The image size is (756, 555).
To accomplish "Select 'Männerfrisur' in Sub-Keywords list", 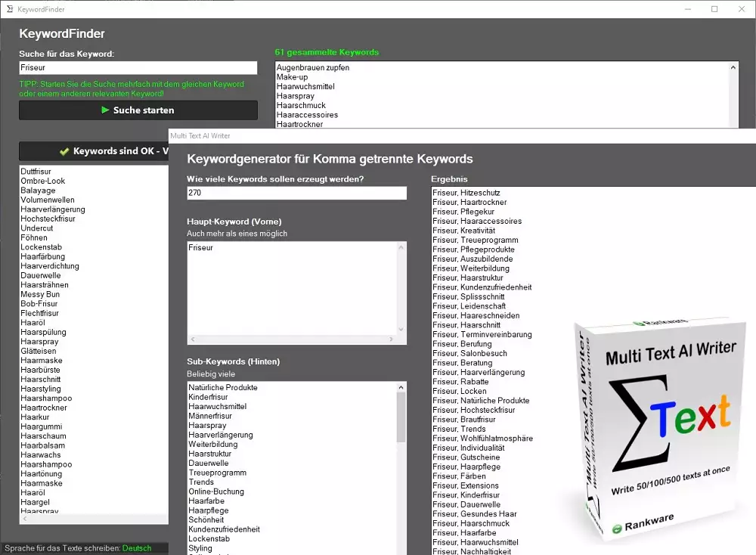I will point(210,416).
